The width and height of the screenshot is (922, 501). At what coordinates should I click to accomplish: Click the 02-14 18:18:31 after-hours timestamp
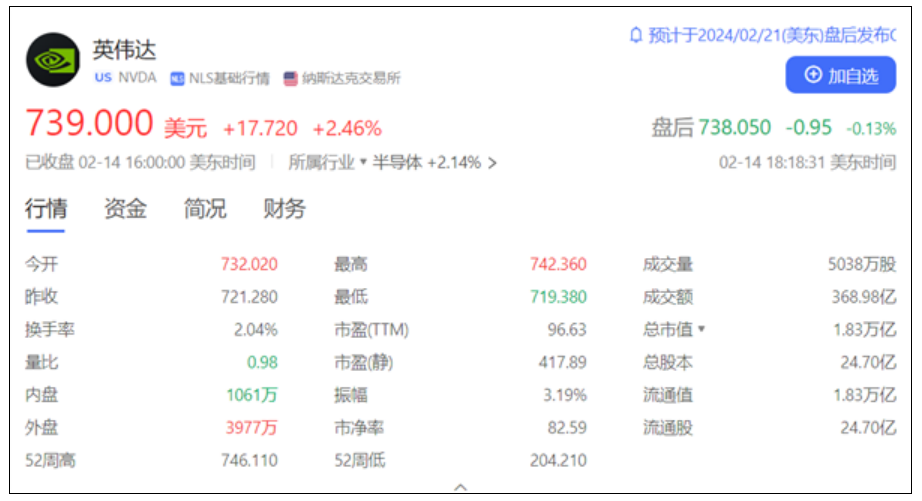pyautogui.click(x=807, y=162)
